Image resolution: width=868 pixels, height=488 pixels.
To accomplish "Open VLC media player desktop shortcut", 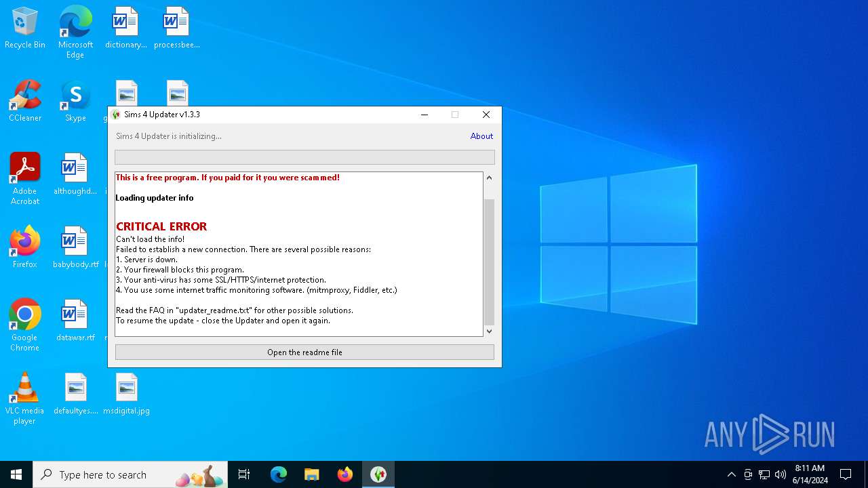I will [25, 399].
